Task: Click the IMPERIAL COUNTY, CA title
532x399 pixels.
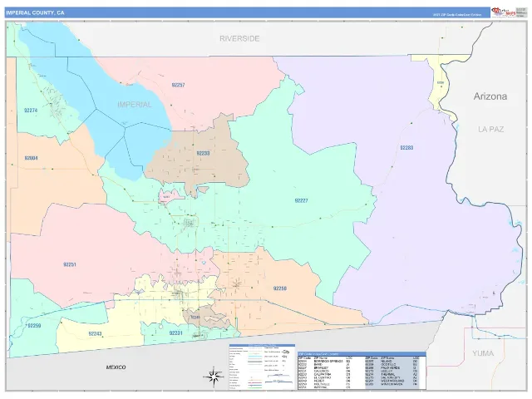Action: [x=35, y=13]
